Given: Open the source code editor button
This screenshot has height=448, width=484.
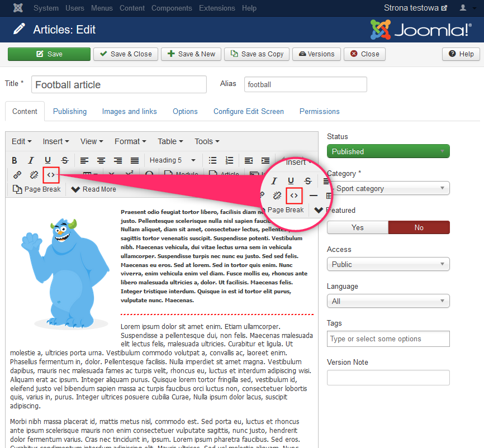Looking at the screenshot, I should pos(51,175).
